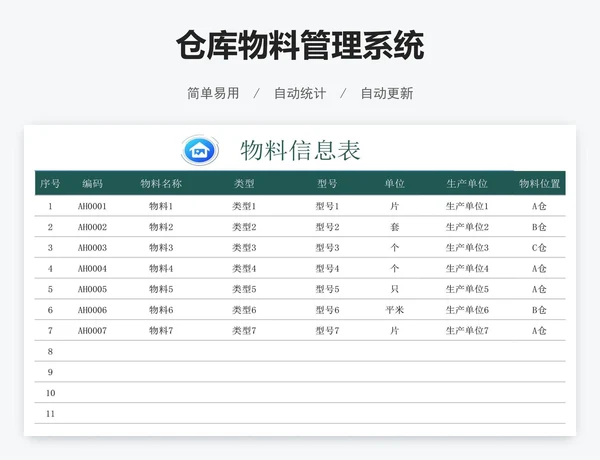Select row number 10

pyautogui.click(x=51, y=393)
